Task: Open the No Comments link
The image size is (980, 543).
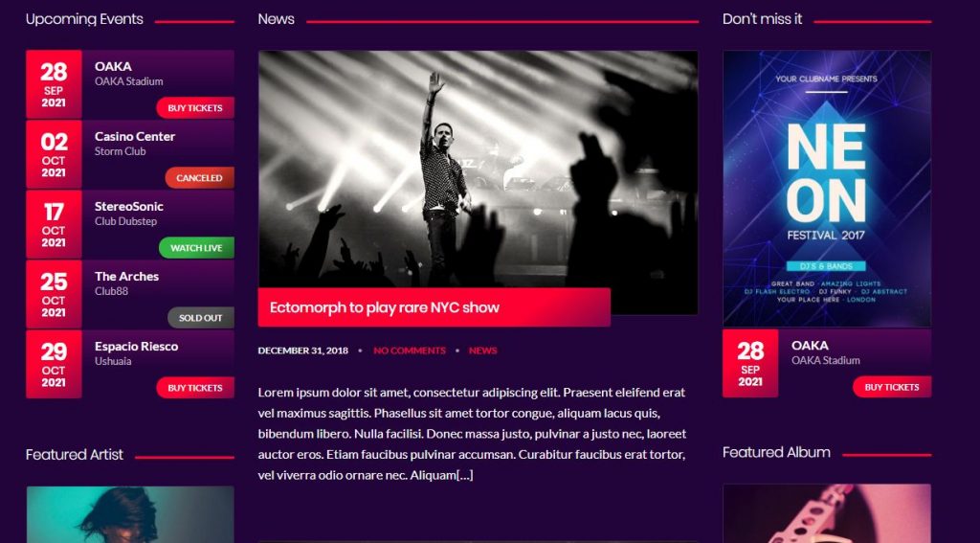Action: [410, 351]
